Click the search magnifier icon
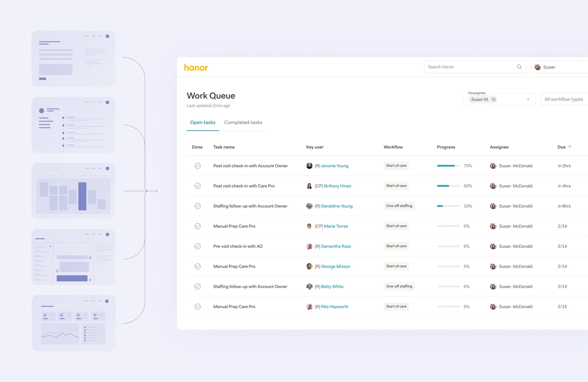 point(519,67)
